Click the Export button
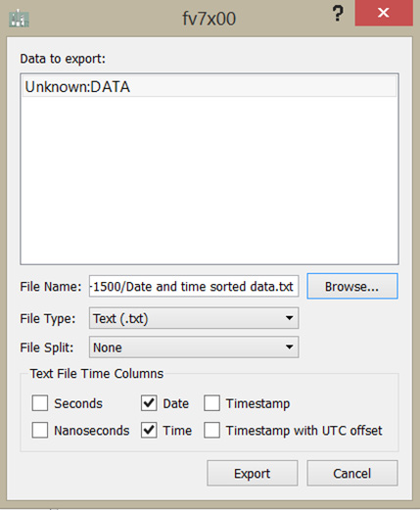This screenshot has width=420, height=510. tap(253, 473)
